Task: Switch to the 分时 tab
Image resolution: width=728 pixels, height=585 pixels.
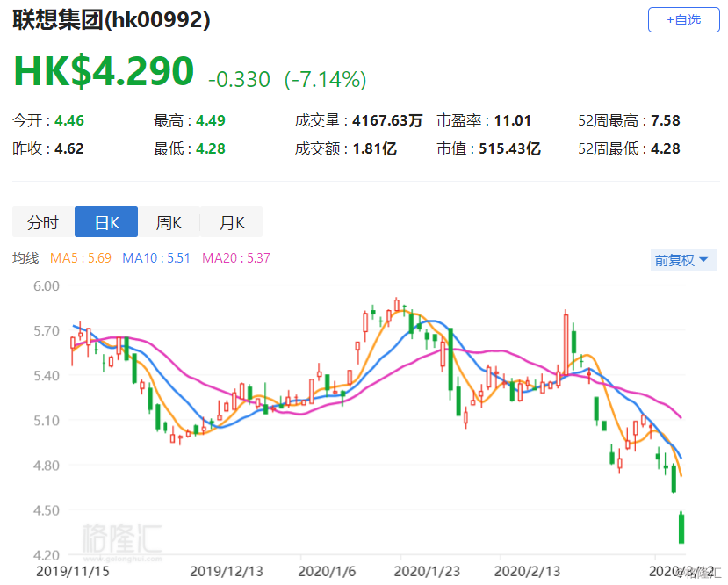Action: click(x=43, y=222)
